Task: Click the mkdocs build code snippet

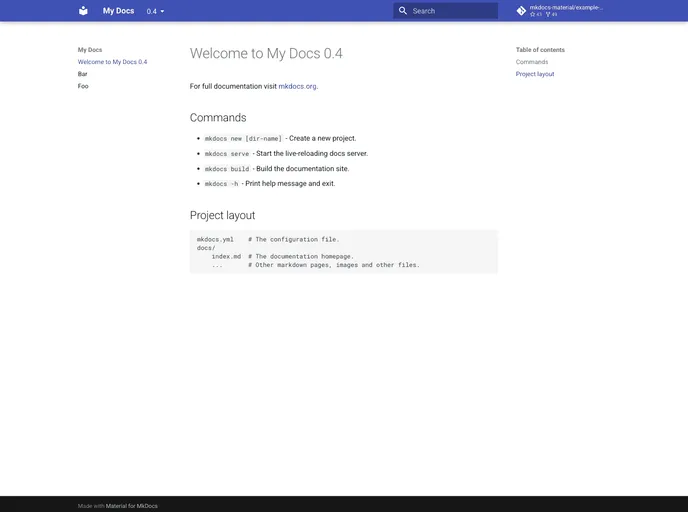Action: point(227,169)
